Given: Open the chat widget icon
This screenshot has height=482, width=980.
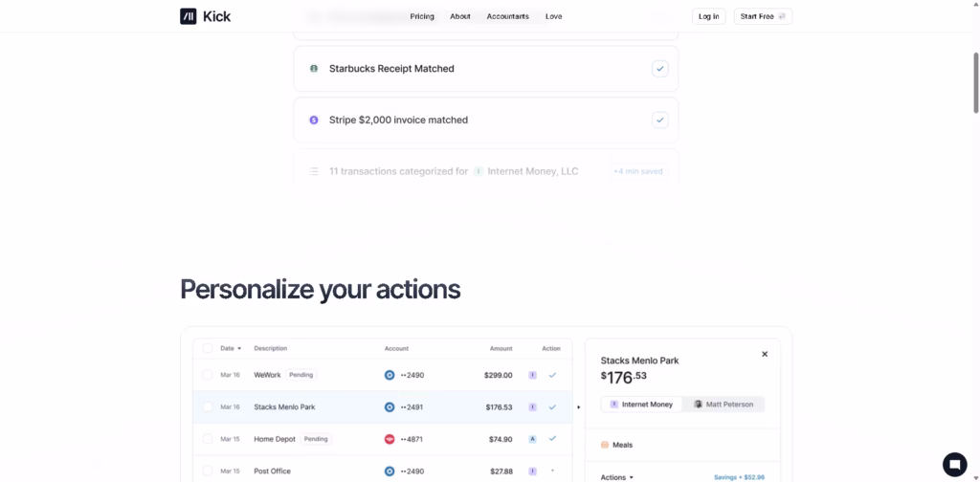Looking at the screenshot, I should 954,464.
